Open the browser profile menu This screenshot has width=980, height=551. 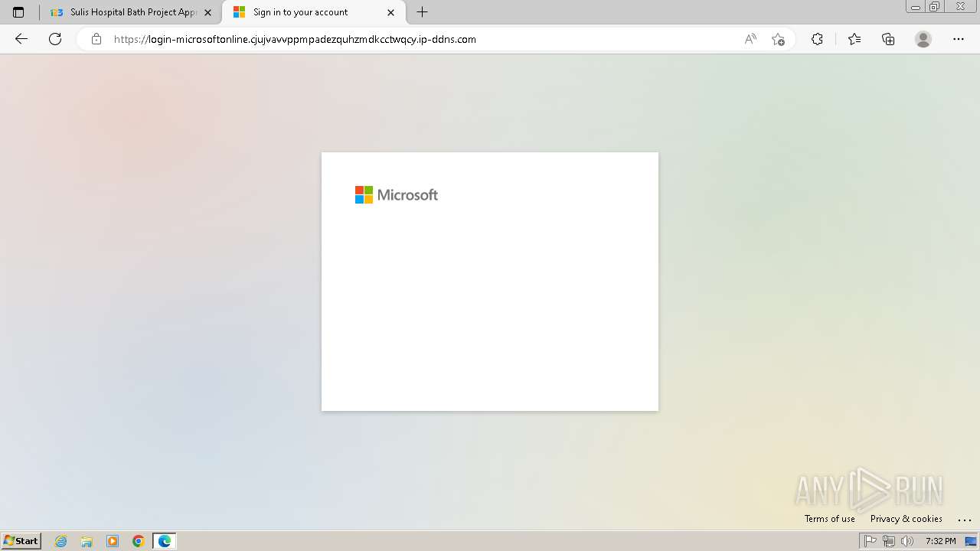(923, 39)
